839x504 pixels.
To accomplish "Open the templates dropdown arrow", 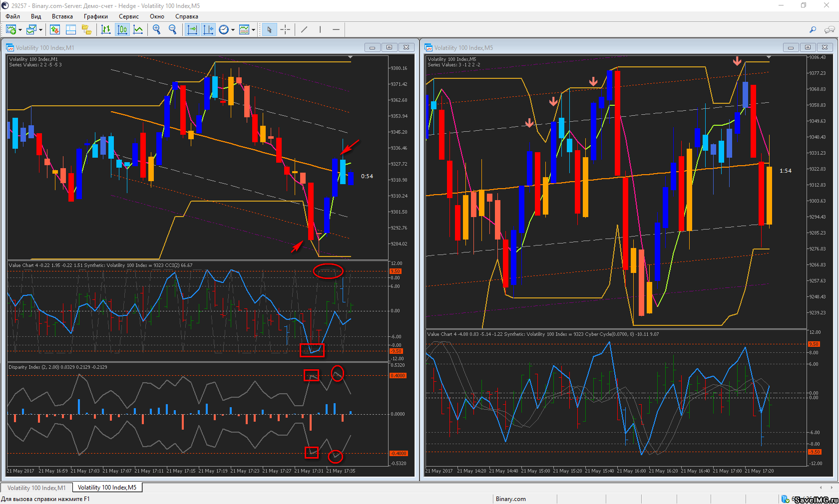I will click(253, 30).
